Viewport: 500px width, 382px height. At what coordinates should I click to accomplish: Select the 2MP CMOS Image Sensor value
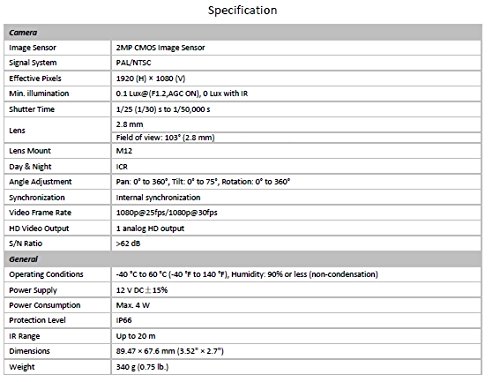160,48
